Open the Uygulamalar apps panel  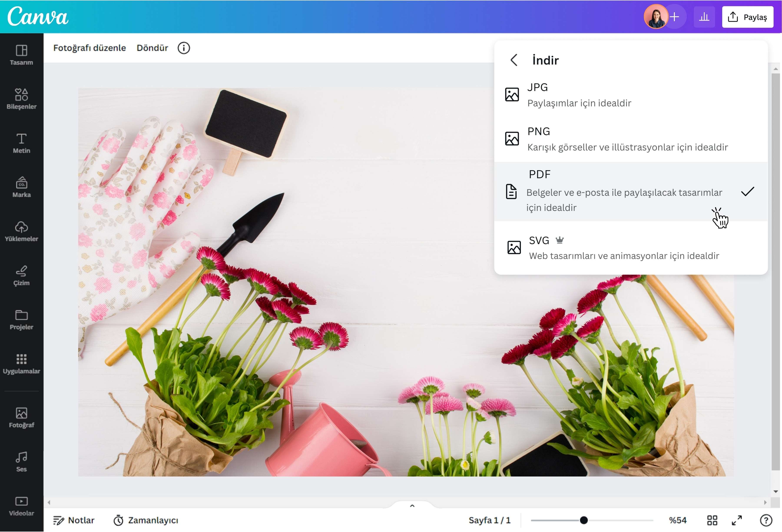tap(21, 364)
